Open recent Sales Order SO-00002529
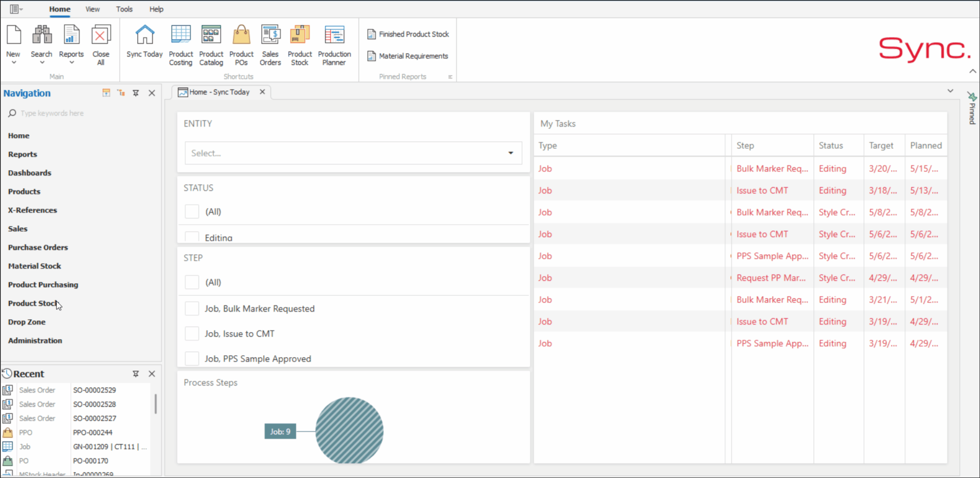Viewport: 980px width, 478px height. pyautogui.click(x=77, y=390)
